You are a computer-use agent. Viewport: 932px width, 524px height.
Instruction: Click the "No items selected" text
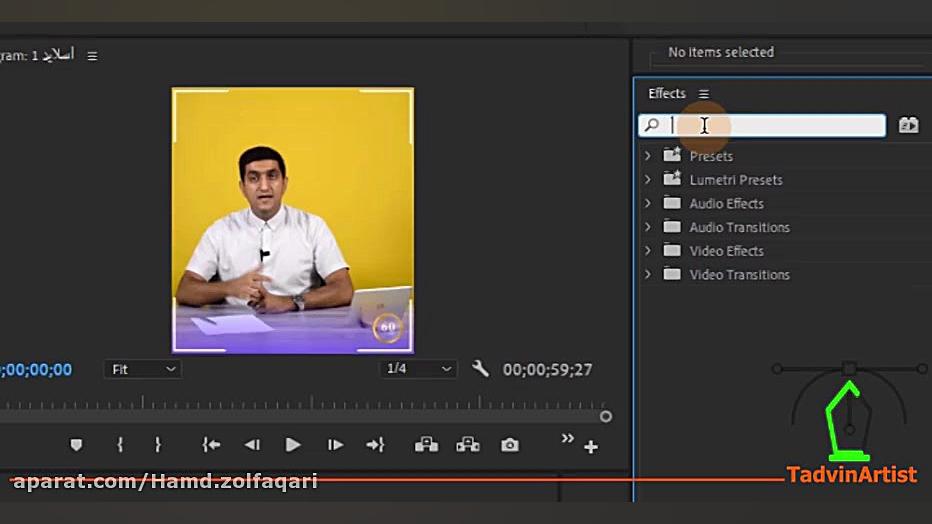tap(721, 52)
